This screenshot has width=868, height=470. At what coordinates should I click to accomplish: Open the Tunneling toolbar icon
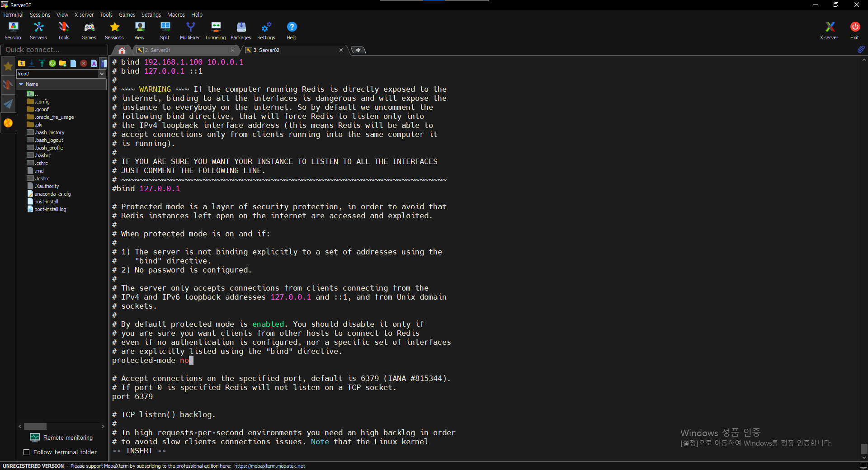[216, 31]
